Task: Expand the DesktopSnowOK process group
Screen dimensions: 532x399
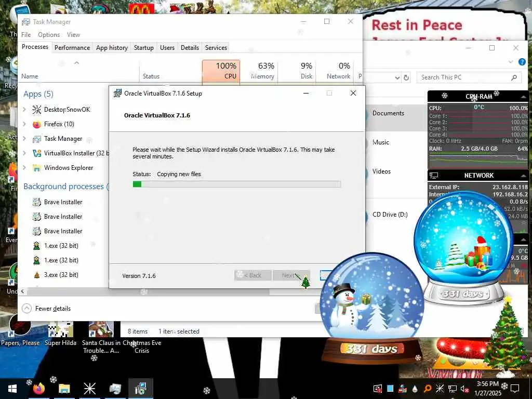Action: coord(24,109)
